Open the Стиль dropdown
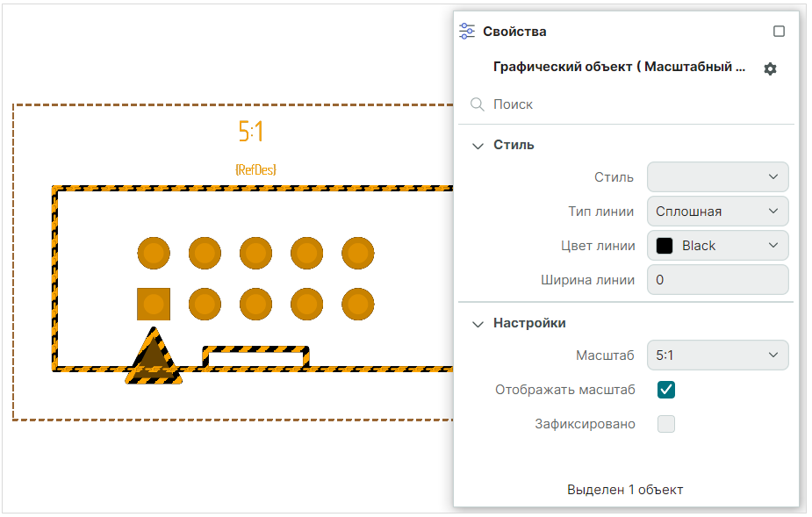 pyautogui.click(x=717, y=176)
